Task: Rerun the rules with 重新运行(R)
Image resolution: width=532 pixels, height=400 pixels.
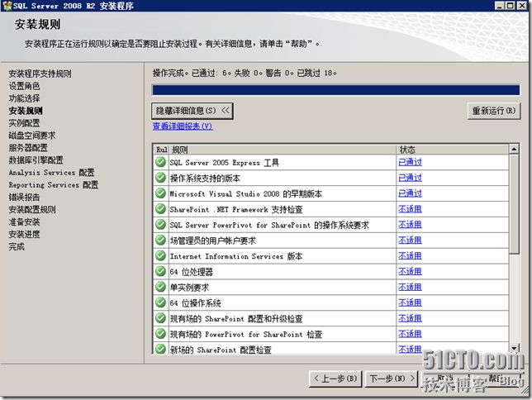Action: coord(494,111)
